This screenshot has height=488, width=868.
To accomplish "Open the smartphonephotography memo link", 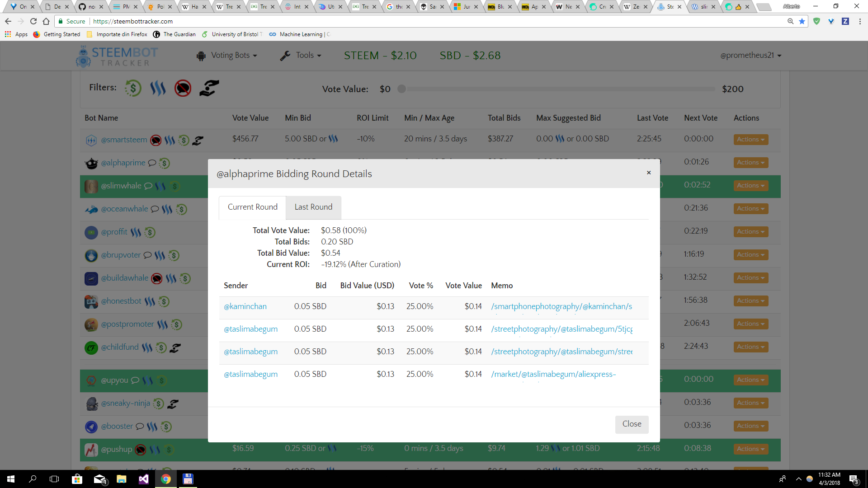I will (x=561, y=306).
